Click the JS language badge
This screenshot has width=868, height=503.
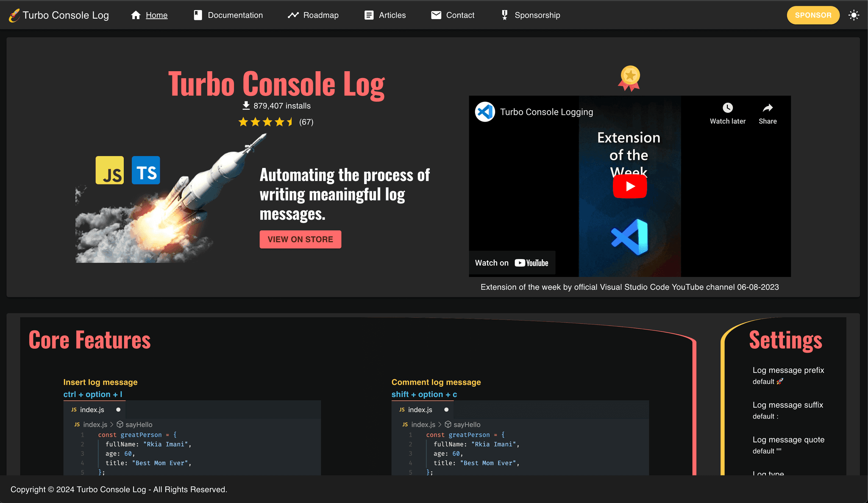(109, 170)
